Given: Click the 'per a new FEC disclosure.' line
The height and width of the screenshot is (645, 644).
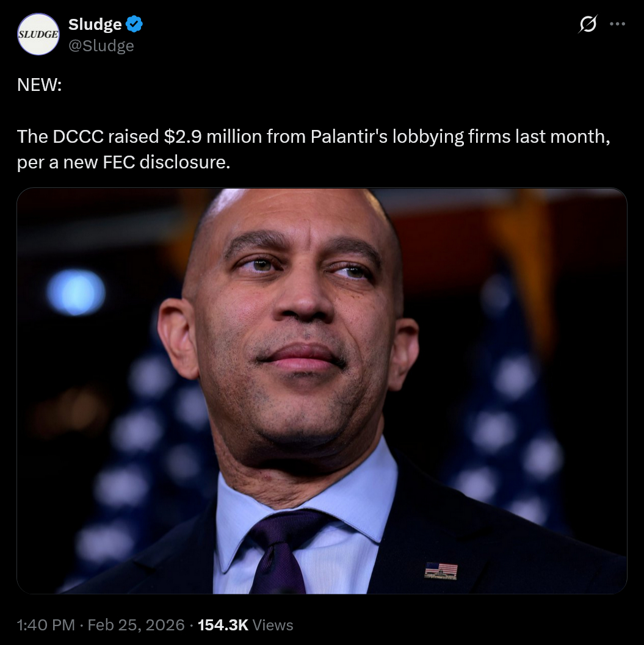Looking at the screenshot, I should 124,163.
